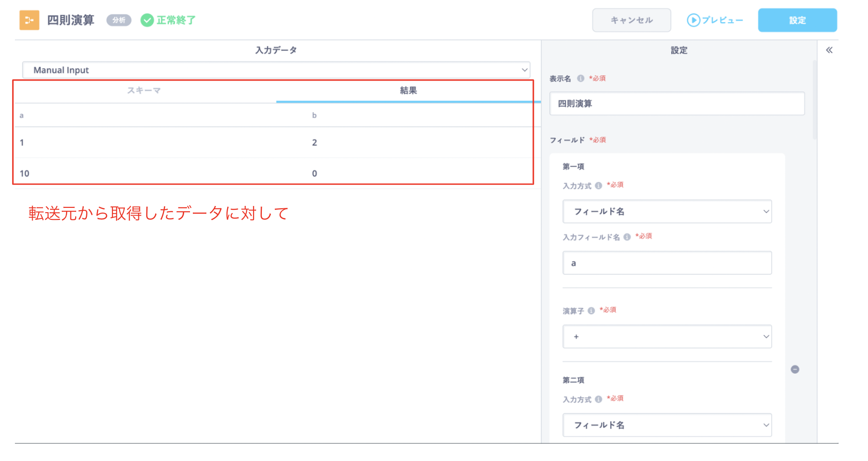Open the 第二項 入力方式 dropdown

(667, 425)
